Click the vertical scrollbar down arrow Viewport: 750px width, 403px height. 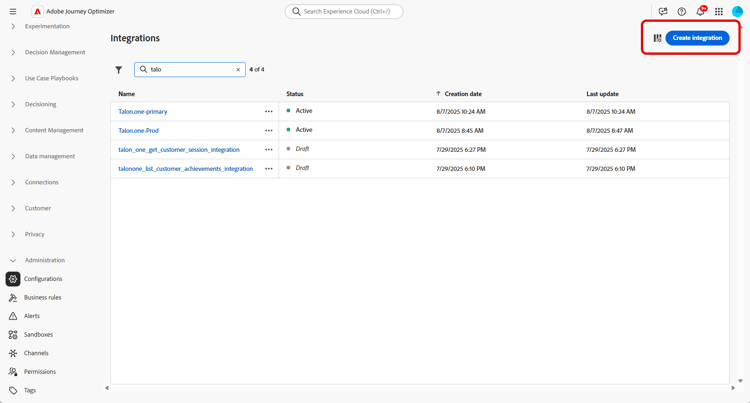pyautogui.click(x=740, y=381)
